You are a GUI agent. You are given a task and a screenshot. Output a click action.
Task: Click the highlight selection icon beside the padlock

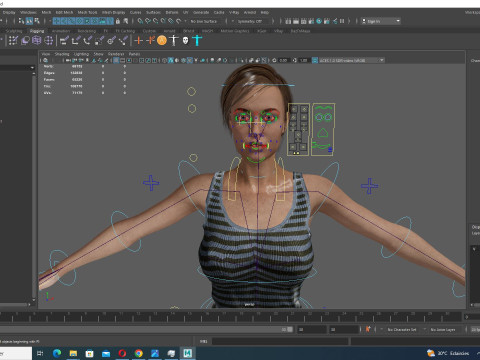(126, 21)
